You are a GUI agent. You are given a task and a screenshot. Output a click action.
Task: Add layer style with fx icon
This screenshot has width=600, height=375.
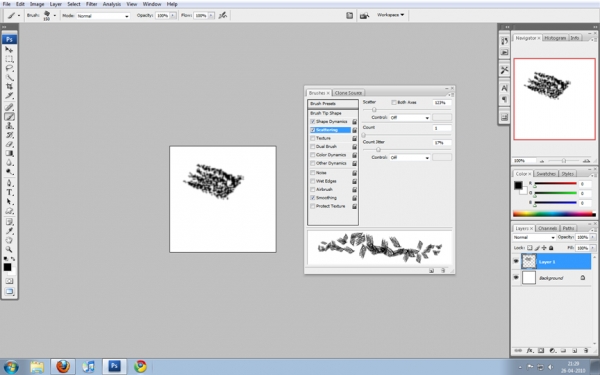point(530,350)
